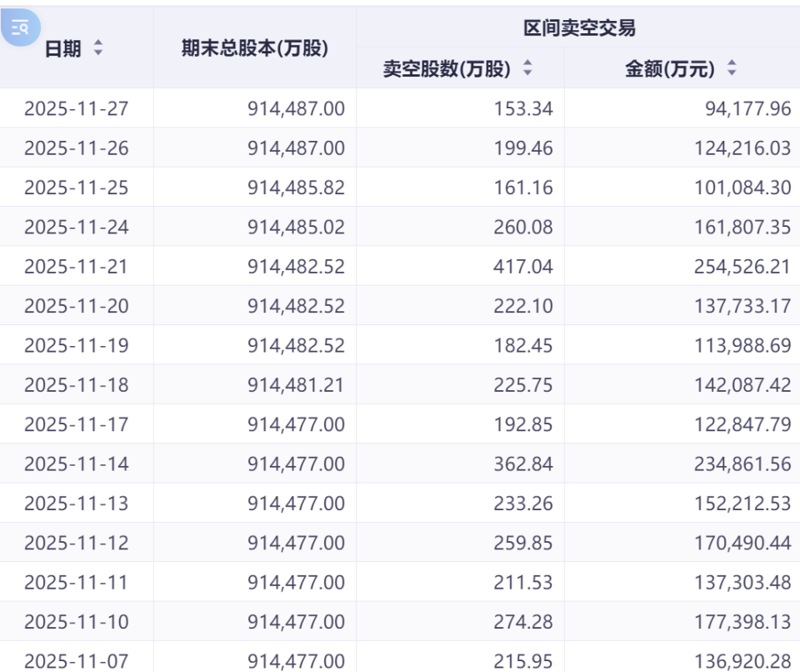Sort by the 卖空股数(万股) arrows
The image size is (800, 672).
pos(527,68)
